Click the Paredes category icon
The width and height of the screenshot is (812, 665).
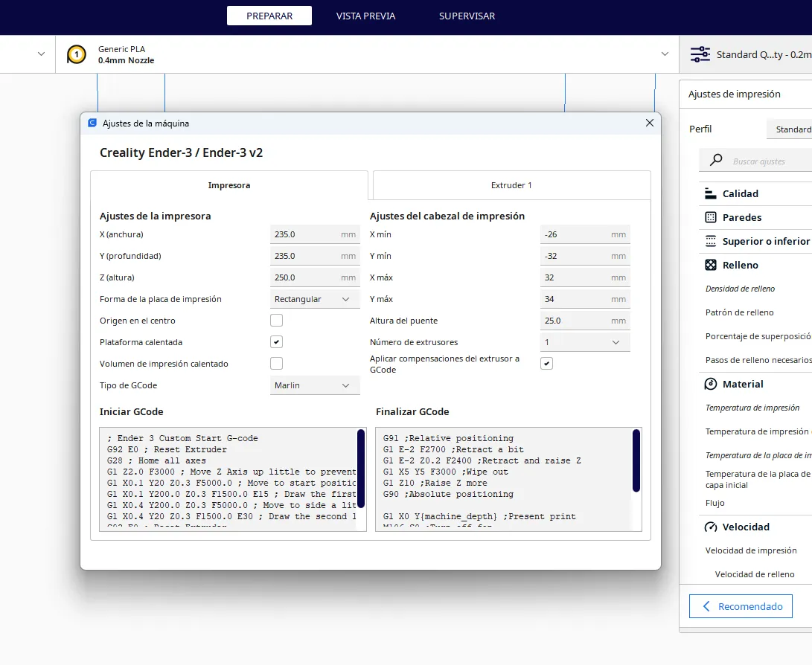coord(711,217)
